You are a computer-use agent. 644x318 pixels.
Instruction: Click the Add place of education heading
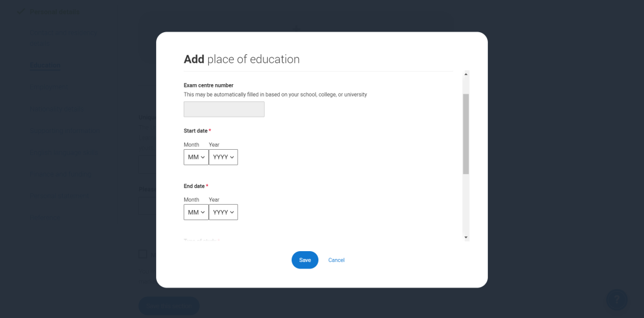(x=241, y=59)
